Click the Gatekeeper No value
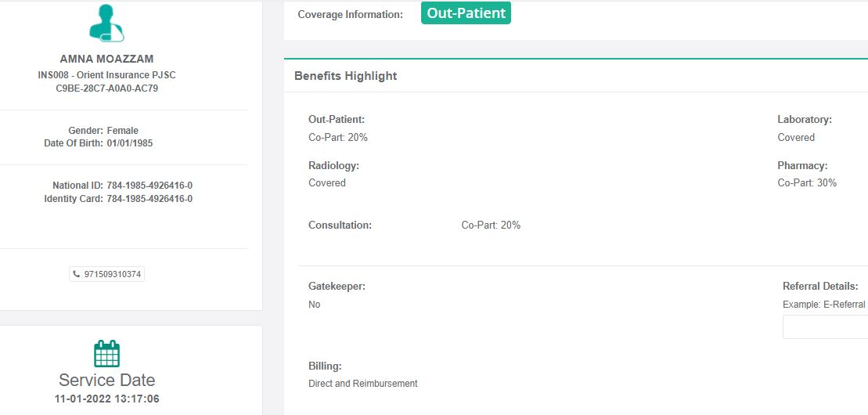Viewport: 868px width, 415px height. pos(315,305)
